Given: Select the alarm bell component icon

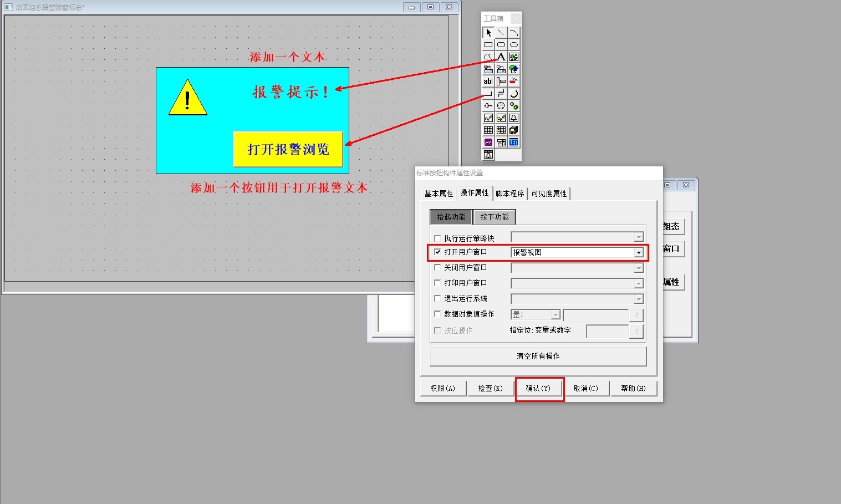Looking at the screenshot, I should pyautogui.click(x=513, y=118).
